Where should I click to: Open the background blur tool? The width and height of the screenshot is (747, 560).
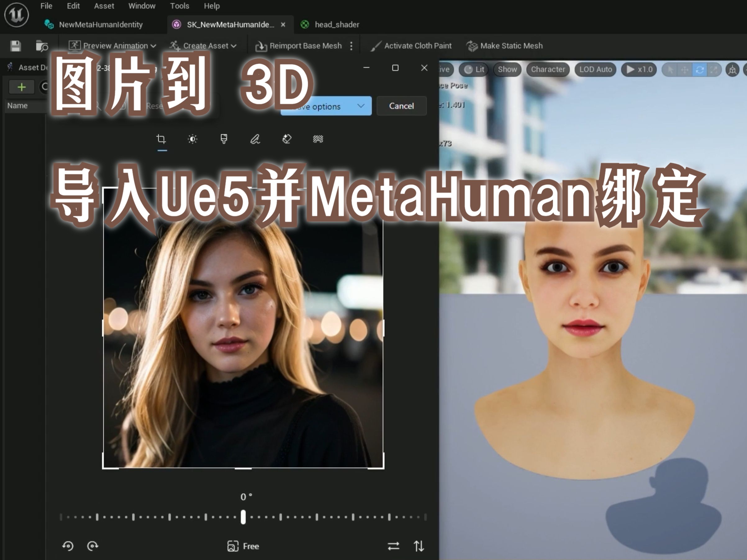(318, 139)
